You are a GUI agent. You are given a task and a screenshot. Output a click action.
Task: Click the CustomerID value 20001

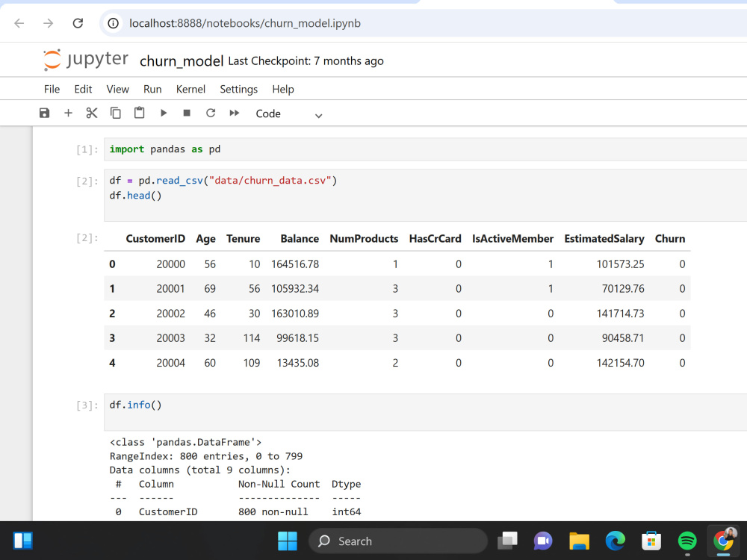pyautogui.click(x=170, y=289)
